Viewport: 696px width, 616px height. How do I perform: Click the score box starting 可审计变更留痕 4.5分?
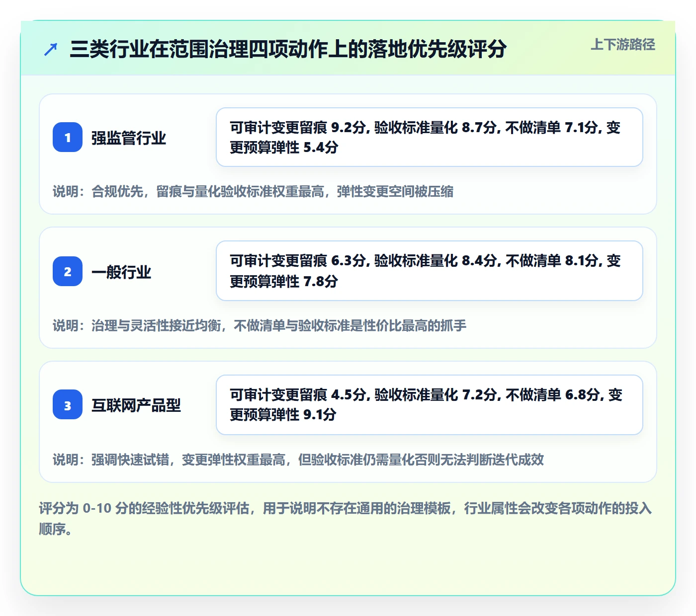(x=430, y=405)
